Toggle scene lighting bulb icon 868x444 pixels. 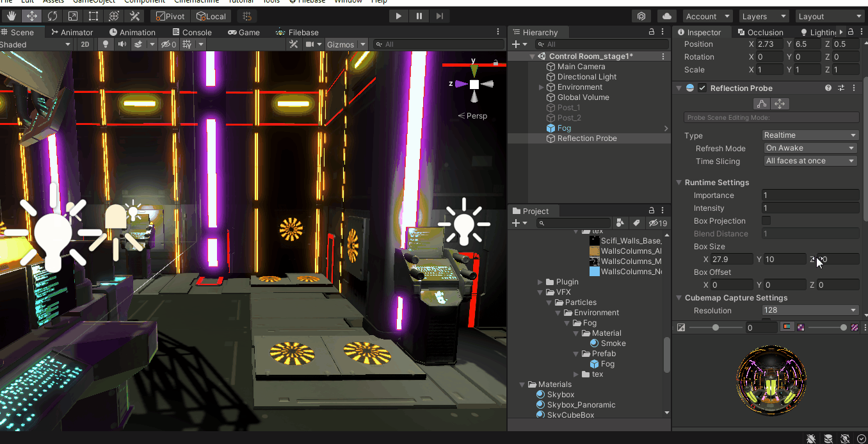[x=106, y=44]
